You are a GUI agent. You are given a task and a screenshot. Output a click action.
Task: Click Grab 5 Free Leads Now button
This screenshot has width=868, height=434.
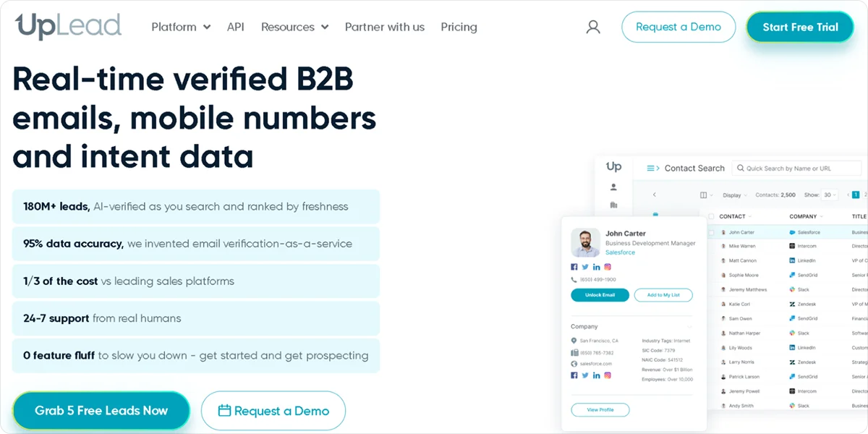tap(101, 410)
